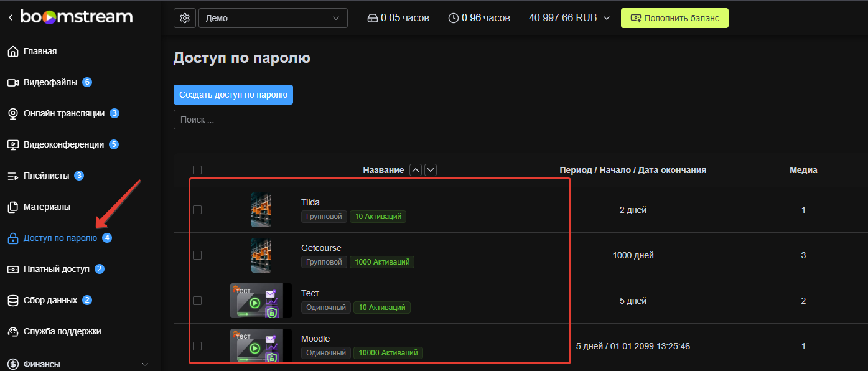Click the storage icon beside 0.05 часов
The image size is (868, 371).
(373, 18)
